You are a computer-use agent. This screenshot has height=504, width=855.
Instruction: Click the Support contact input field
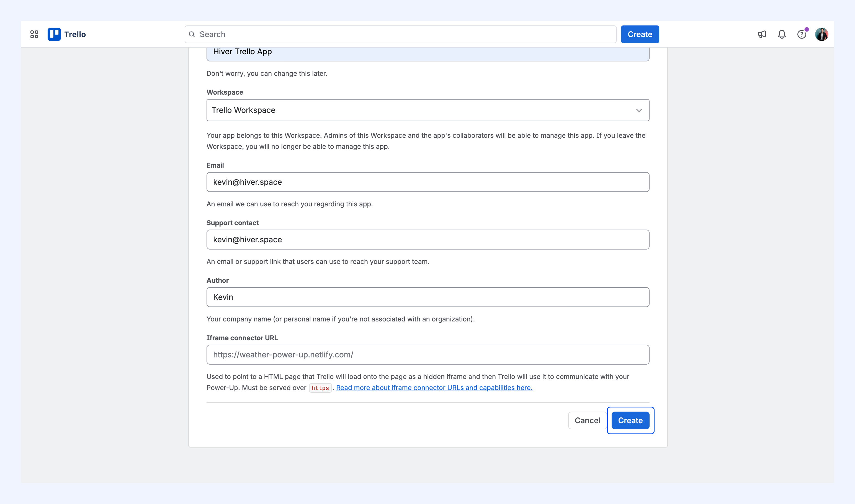(428, 240)
